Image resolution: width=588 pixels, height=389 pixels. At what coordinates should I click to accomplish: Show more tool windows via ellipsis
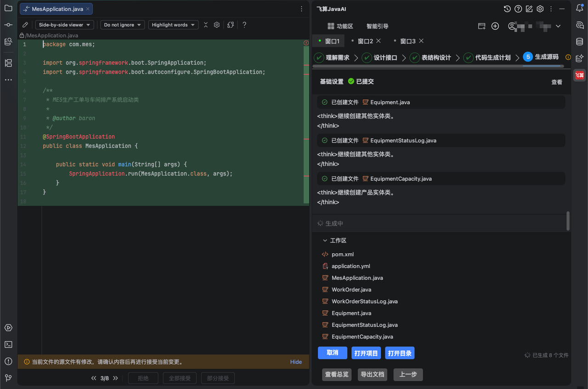tap(8, 80)
